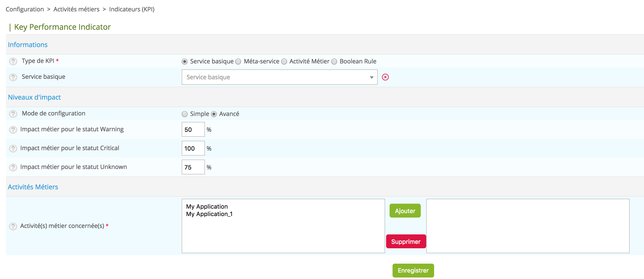
Task: Click help icon for Warning impact row
Action: (x=13, y=130)
